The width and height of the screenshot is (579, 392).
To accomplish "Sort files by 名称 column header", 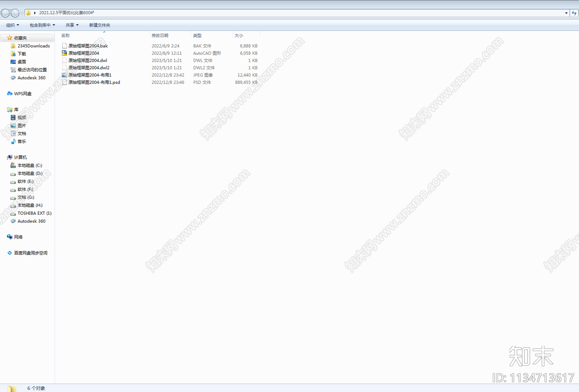I will point(65,35).
